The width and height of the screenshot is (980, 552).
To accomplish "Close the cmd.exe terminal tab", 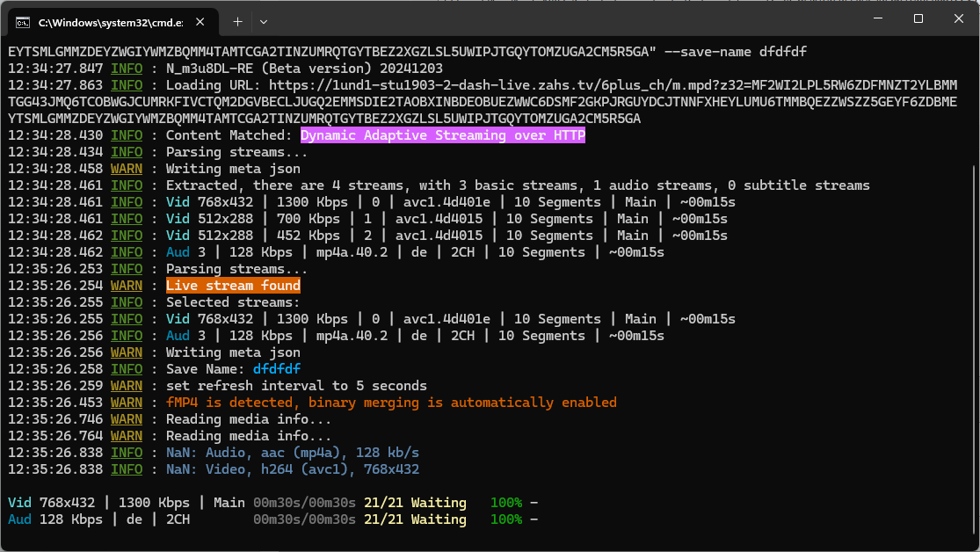I will (x=202, y=20).
